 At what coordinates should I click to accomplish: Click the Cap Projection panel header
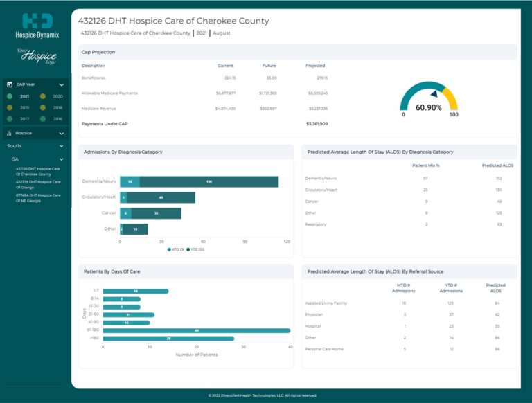tap(298, 52)
